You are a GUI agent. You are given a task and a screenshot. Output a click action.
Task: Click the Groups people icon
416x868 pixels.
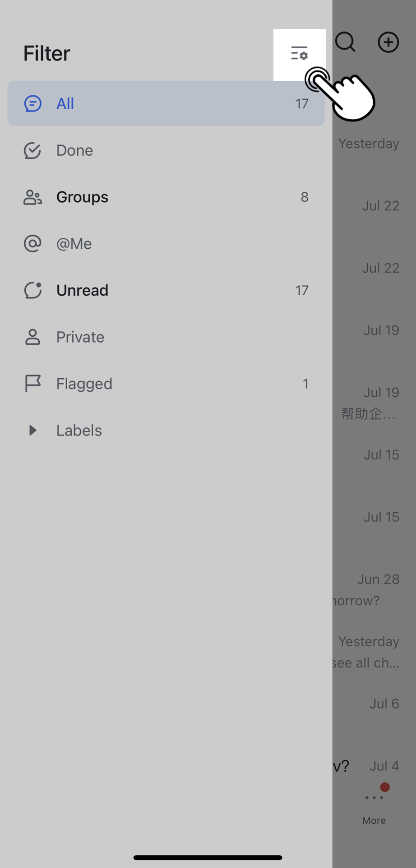coord(32,197)
